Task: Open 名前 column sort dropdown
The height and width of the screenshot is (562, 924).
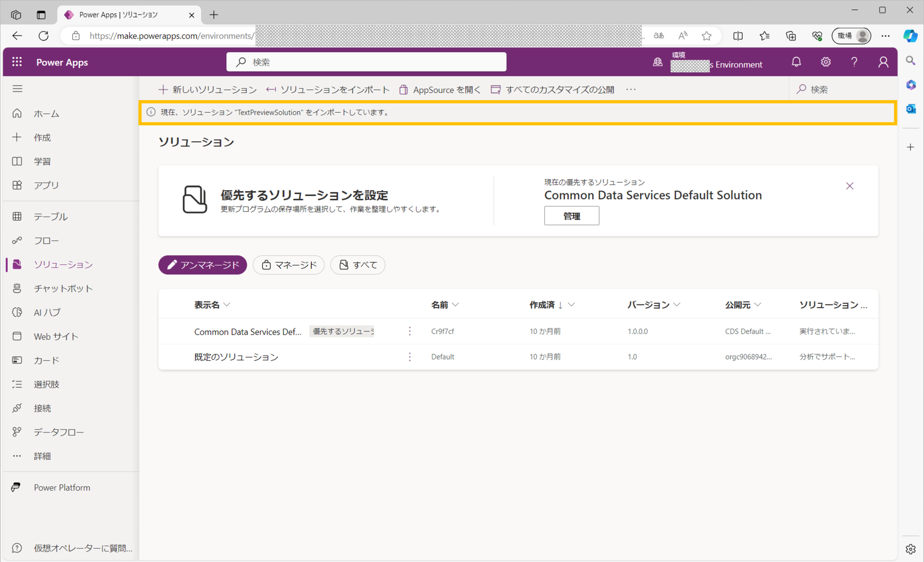Action: click(456, 305)
